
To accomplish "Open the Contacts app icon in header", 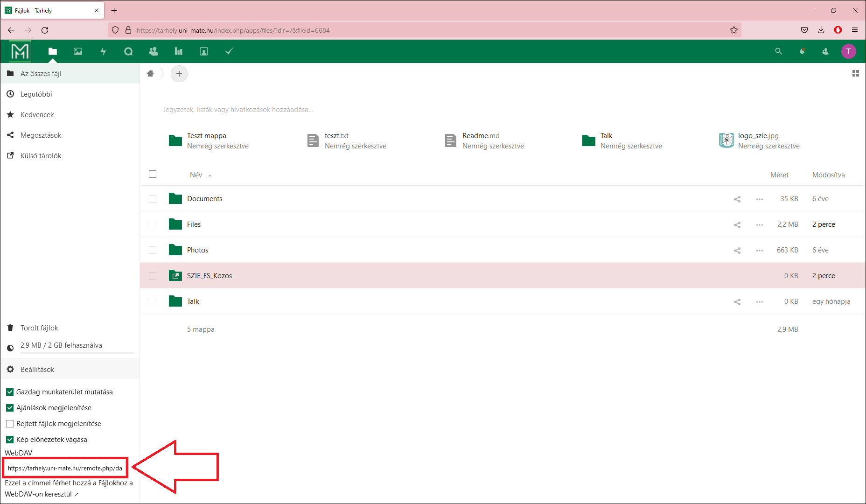I will [x=154, y=51].
